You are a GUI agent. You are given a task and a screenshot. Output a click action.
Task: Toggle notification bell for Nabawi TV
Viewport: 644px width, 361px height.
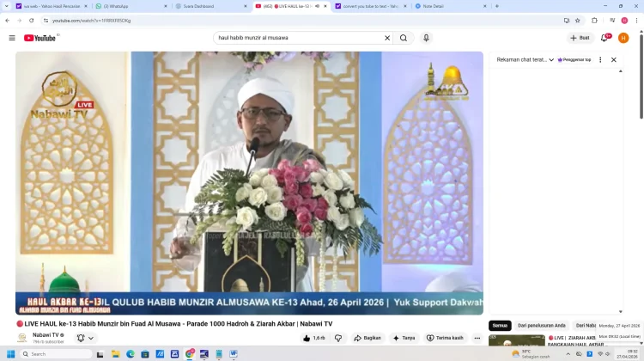click(x=81, y=338)
